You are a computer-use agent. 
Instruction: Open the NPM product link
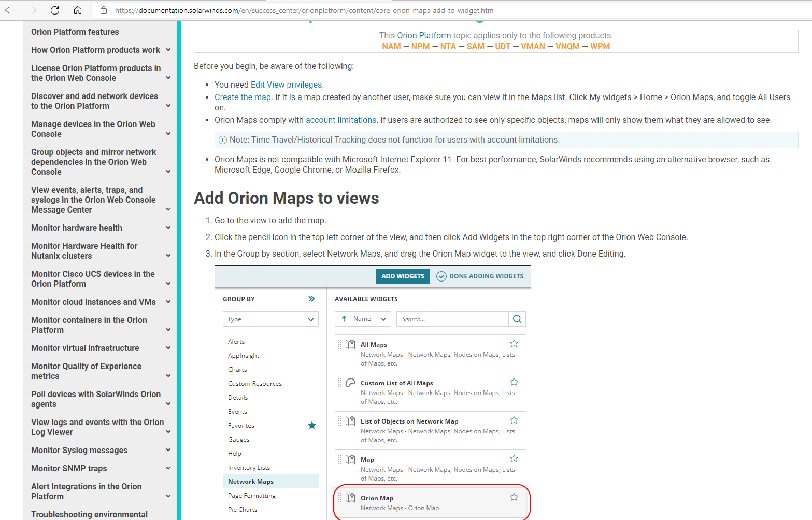[420, 46]
